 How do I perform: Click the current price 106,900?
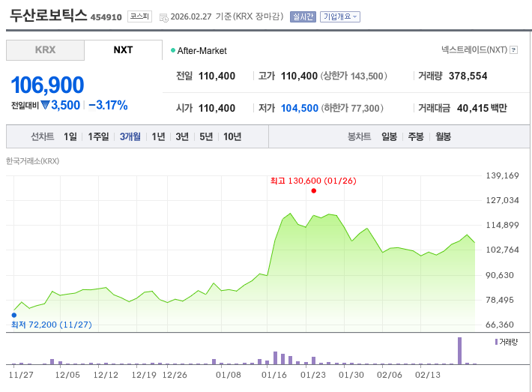[47, 85]
